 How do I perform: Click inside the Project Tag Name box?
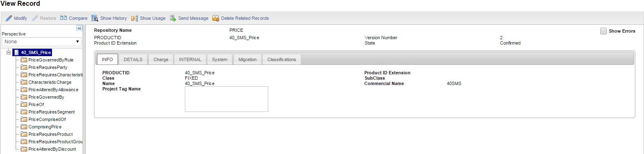(226, 99)
